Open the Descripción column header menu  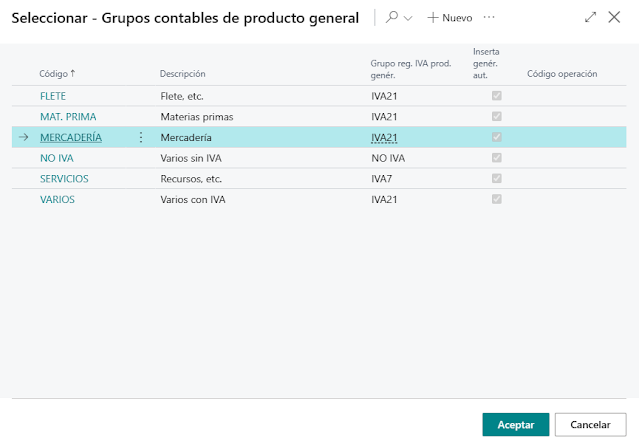(x=183, y=74)
